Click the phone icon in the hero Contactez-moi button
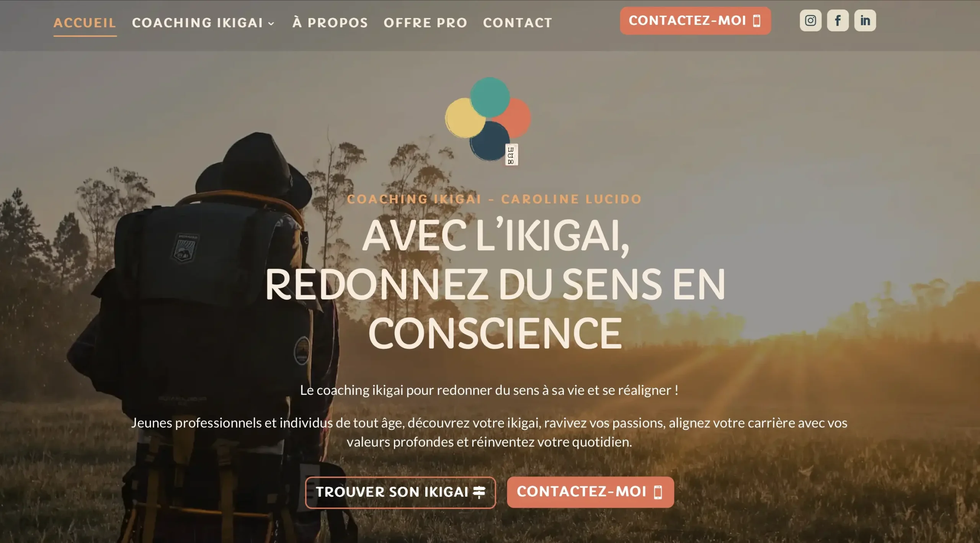The width and height of the screenshot is (980, 543). (x=658, y=492)
